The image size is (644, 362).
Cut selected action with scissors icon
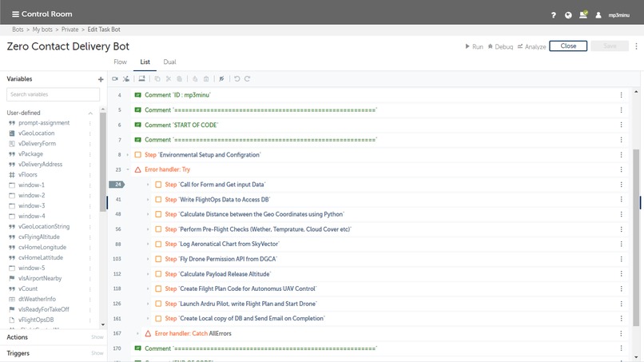pyautogui.click(x=169, y=79)
